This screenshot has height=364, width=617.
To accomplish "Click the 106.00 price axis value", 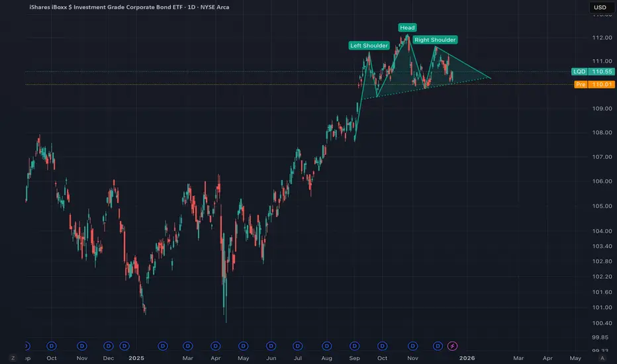I will 602,181.
